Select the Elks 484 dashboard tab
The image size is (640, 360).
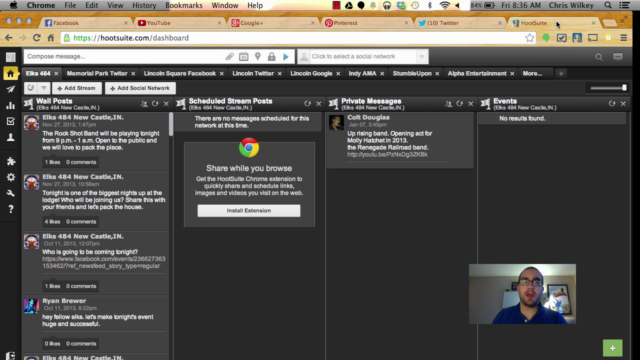[38, 73]
